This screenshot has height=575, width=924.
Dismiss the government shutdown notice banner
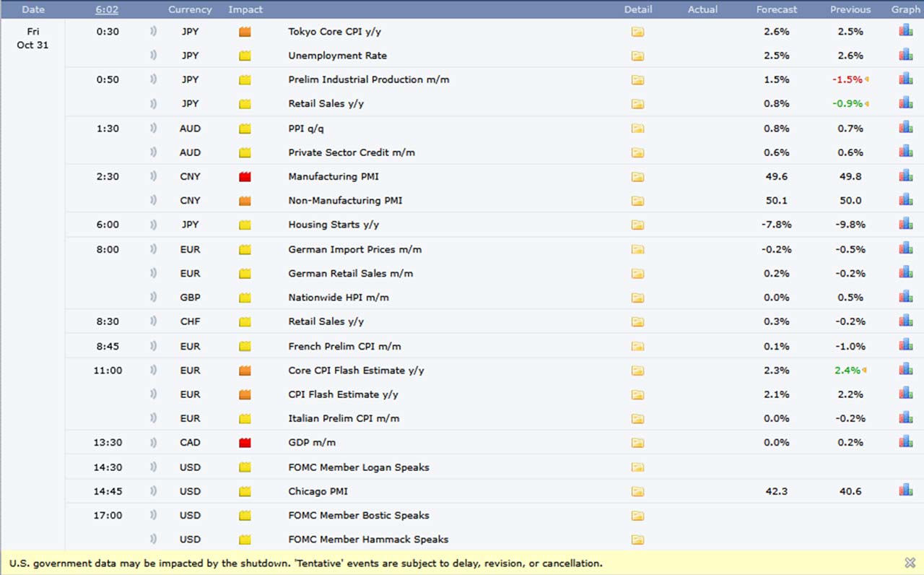coord(910,563)
